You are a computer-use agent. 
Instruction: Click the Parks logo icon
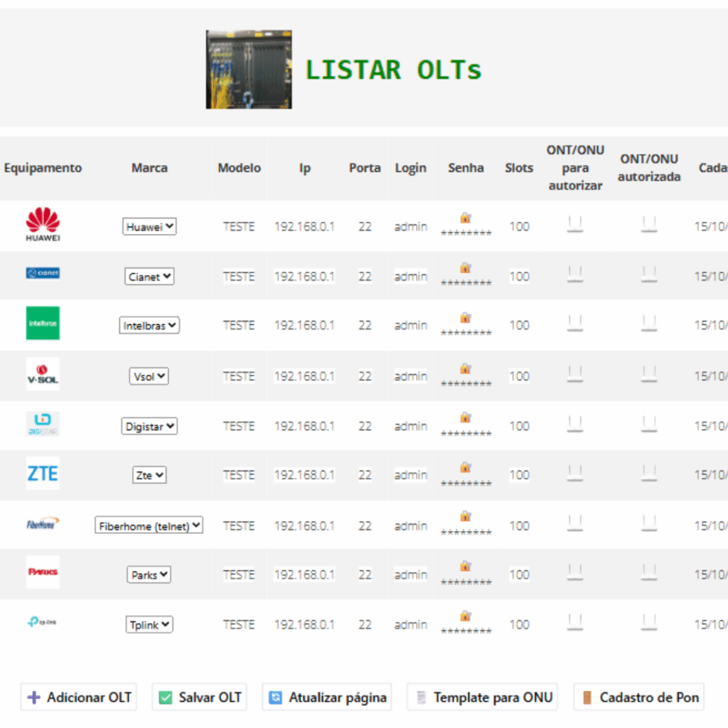[43, 572]
